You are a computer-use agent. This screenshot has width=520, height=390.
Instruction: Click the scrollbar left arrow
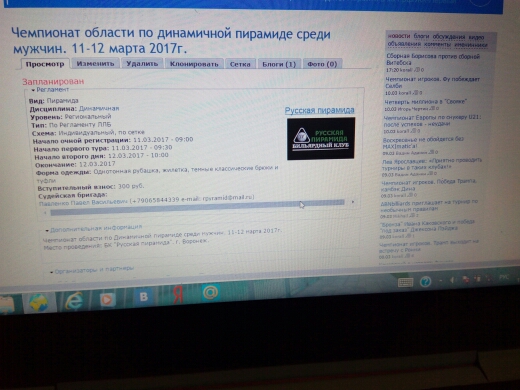pos(45,212)
